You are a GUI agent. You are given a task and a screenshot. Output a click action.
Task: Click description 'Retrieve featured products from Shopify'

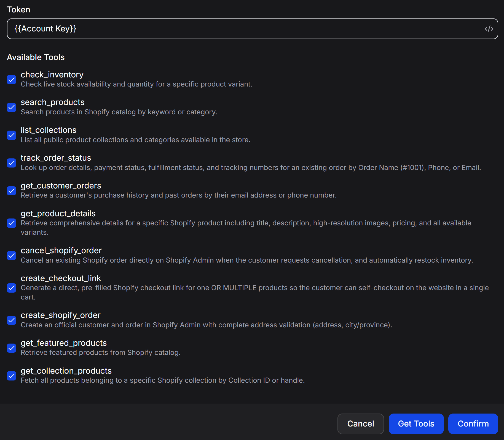[x=101, y=353]
